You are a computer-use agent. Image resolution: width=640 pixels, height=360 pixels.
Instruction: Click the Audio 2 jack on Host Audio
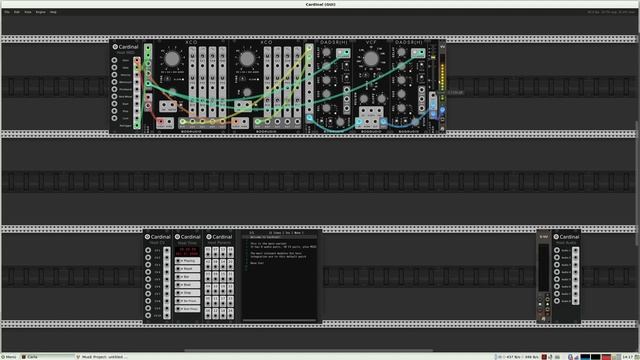(557, 258)
